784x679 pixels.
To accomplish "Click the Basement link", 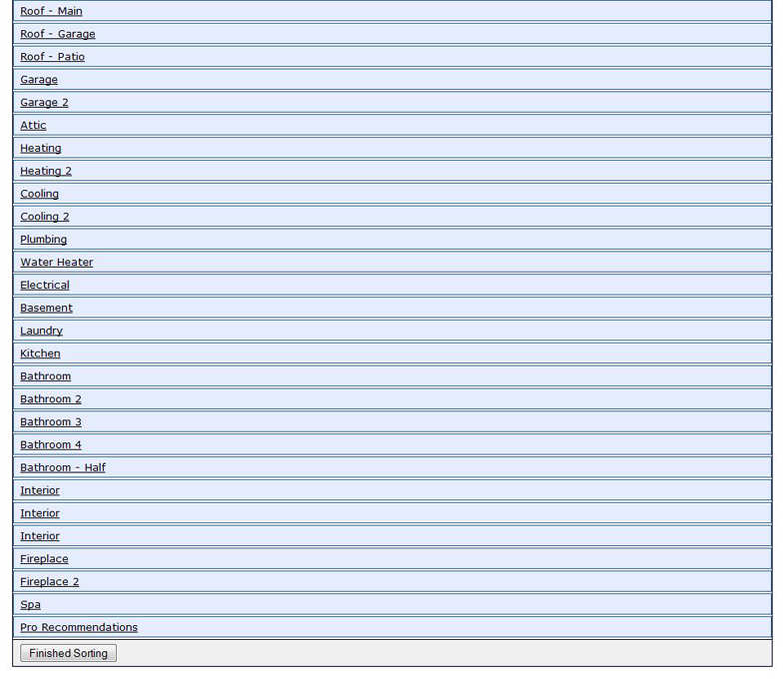I will tap(46, 308).
